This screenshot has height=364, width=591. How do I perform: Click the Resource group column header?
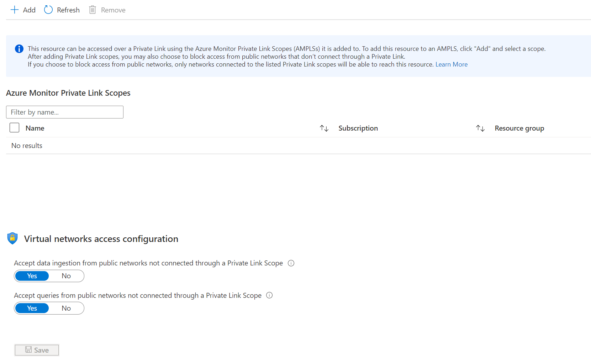coord(519,128)
